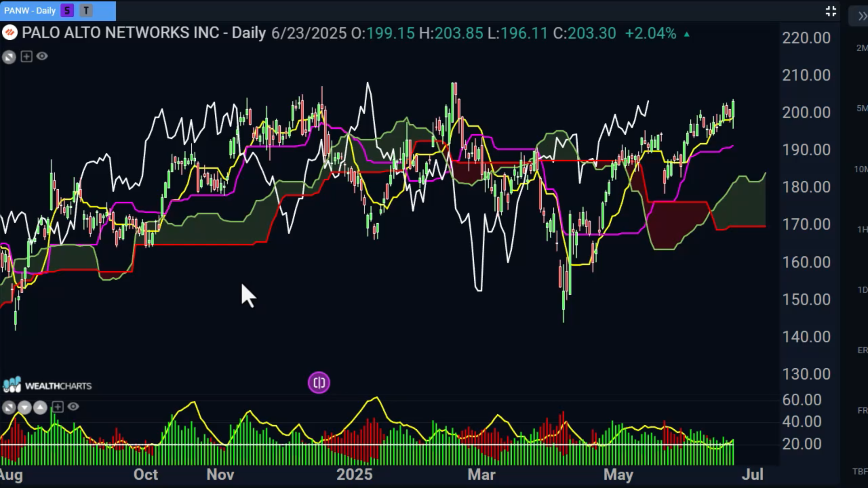Click the purple S badge on the tab
The width and height of the screenshot is (868, 488).
(x=67, y=10)
